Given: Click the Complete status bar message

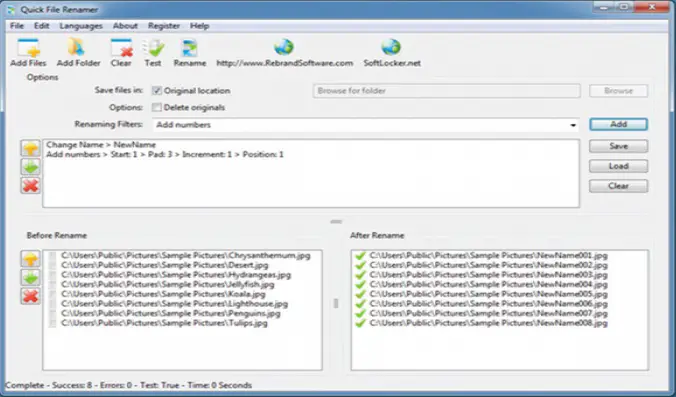Looking at the screenshot, I should pyautogui.click(x=128, y=385).
